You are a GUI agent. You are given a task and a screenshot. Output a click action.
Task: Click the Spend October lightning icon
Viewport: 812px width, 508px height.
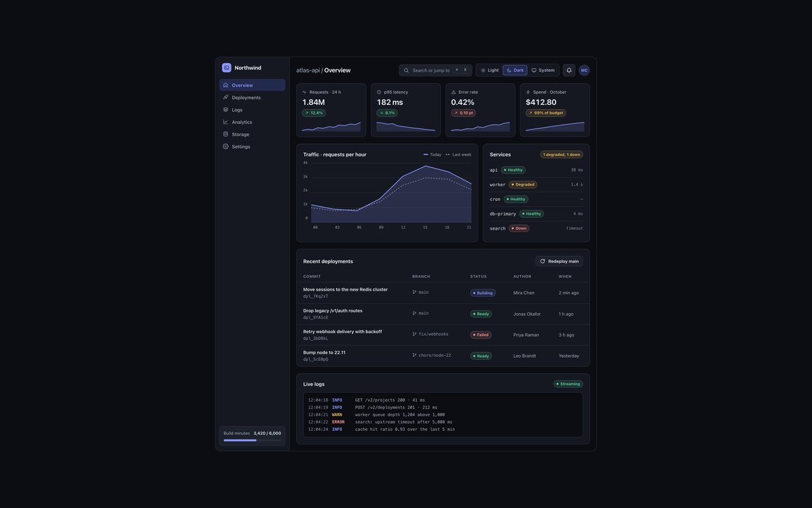pyautogui.click(x=528, y=92)
